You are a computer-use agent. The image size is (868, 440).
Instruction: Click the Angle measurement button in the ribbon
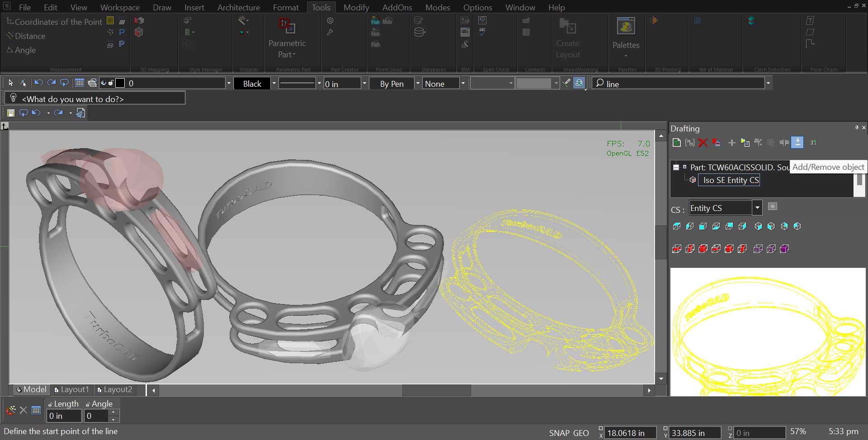[x=21, y=50]
